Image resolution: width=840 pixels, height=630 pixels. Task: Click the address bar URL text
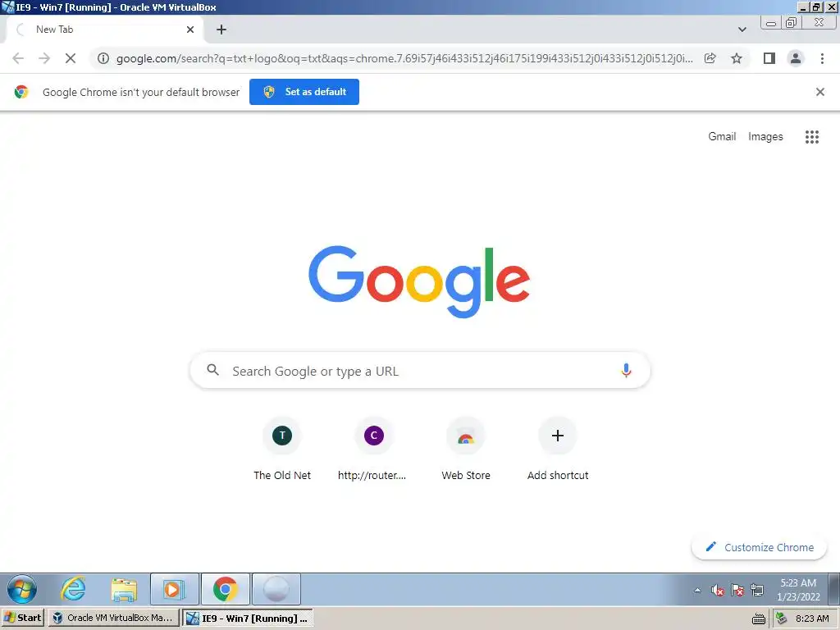click(404, 58)
